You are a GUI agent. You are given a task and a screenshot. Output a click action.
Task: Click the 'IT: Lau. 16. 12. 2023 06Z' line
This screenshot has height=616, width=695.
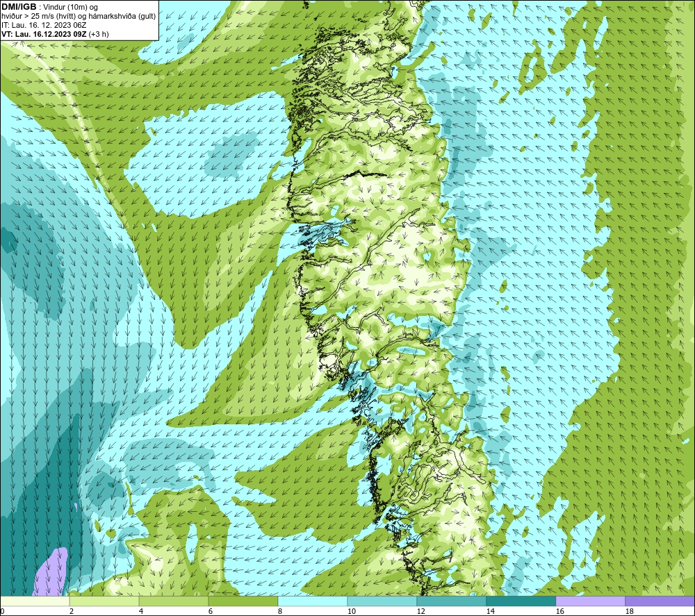pyautogui.click(x=43, y=25)
